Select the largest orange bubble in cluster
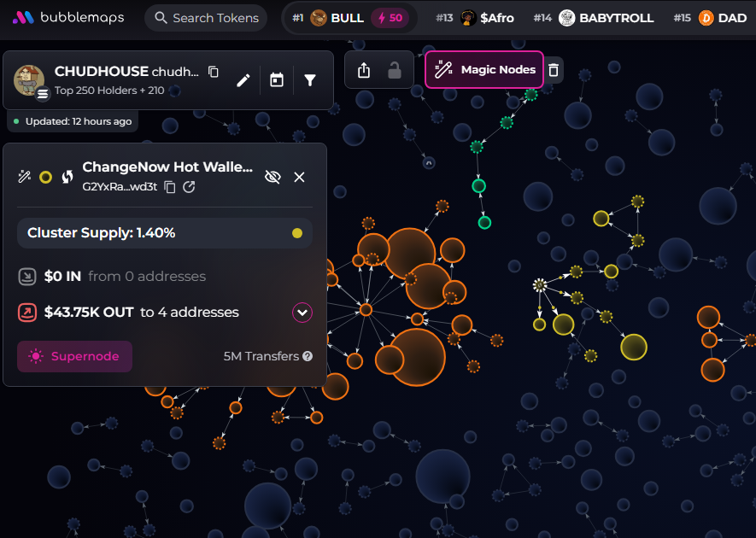Viewport: 756px width, 538px height. (x=417, y=357)
